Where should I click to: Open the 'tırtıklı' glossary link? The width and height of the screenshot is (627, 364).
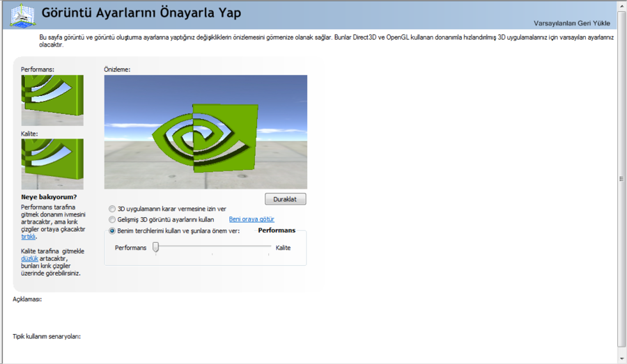point(28,237)
